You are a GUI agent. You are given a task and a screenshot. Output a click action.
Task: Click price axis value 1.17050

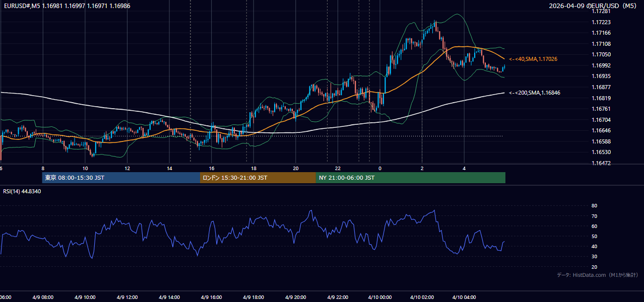point(601,54)
